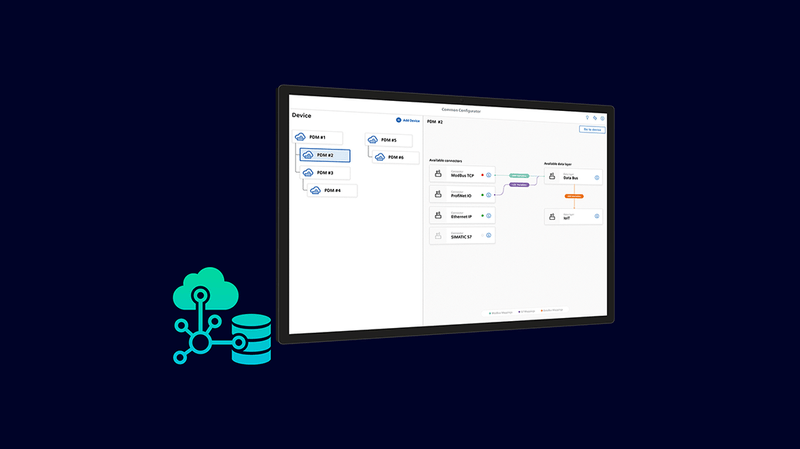Image resolution: width=800 pixels, height=449 pixels.
Task: Click the green connection label pill
Action: tap(519, 175)
